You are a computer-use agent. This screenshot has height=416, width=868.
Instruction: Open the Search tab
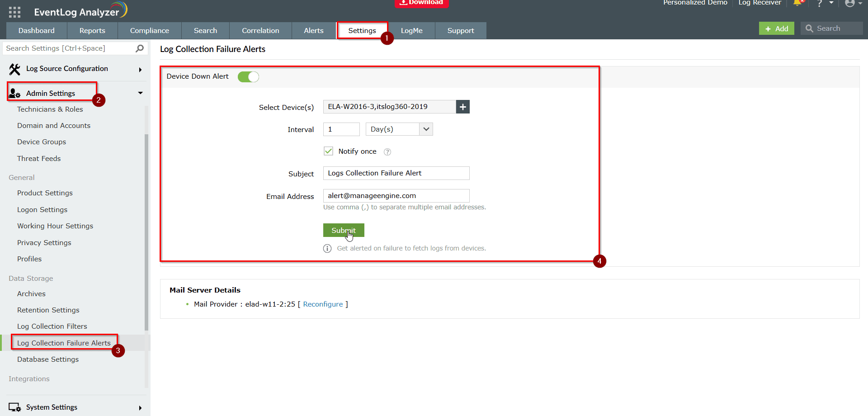(x=205, y=31)
